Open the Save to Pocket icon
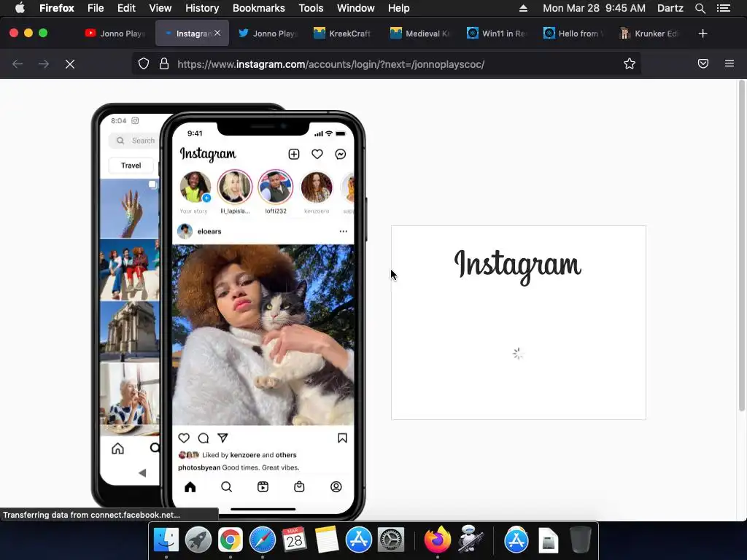Screen dimensions: 747x560 703,64
